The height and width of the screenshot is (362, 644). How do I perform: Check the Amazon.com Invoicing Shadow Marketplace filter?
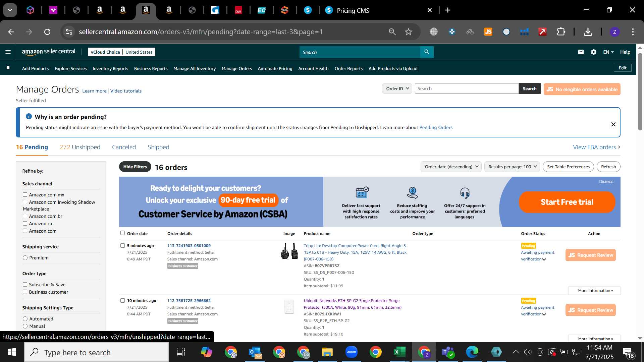coord(25,202)
